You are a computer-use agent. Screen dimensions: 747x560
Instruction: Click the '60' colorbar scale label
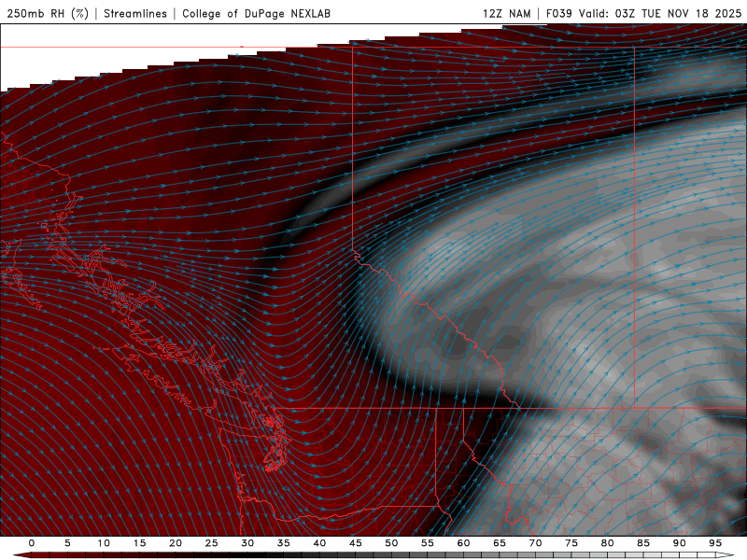(463, 543)
